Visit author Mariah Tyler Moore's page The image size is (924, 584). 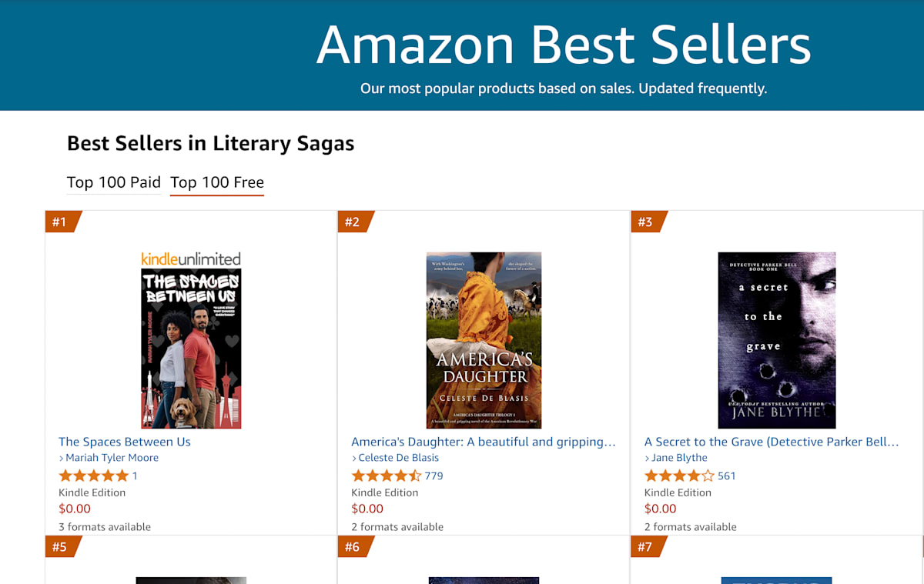click(x=112, y=458)
